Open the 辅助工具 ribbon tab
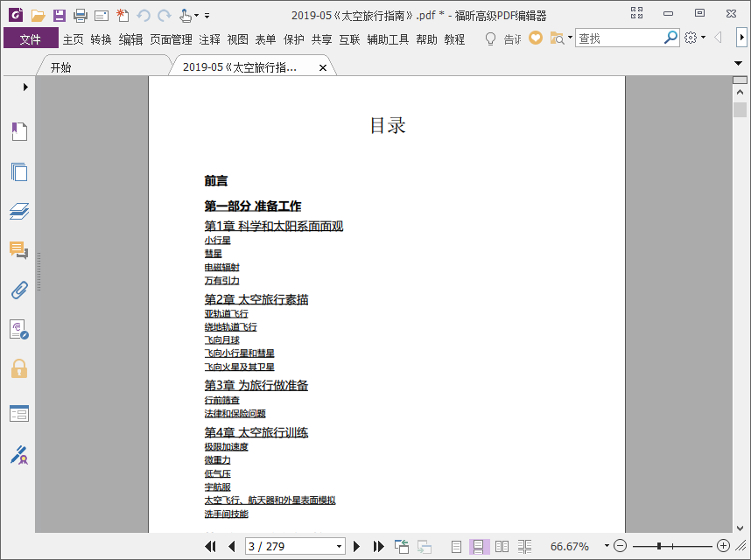 [388, 39]
